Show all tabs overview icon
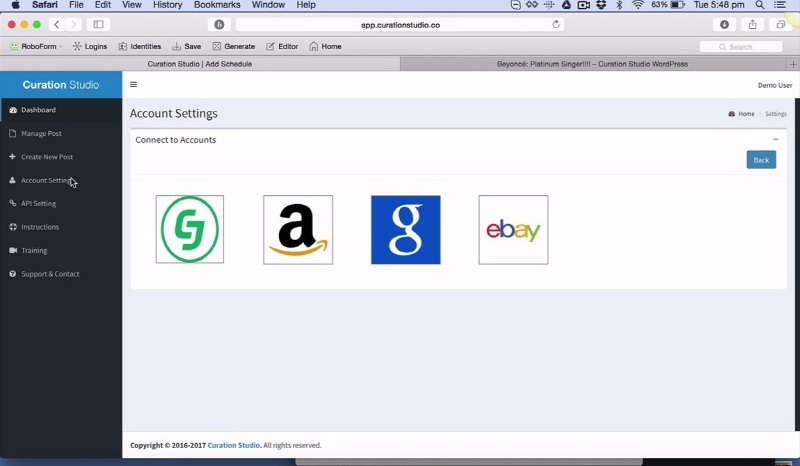800x466 pixels. (781, 24)
